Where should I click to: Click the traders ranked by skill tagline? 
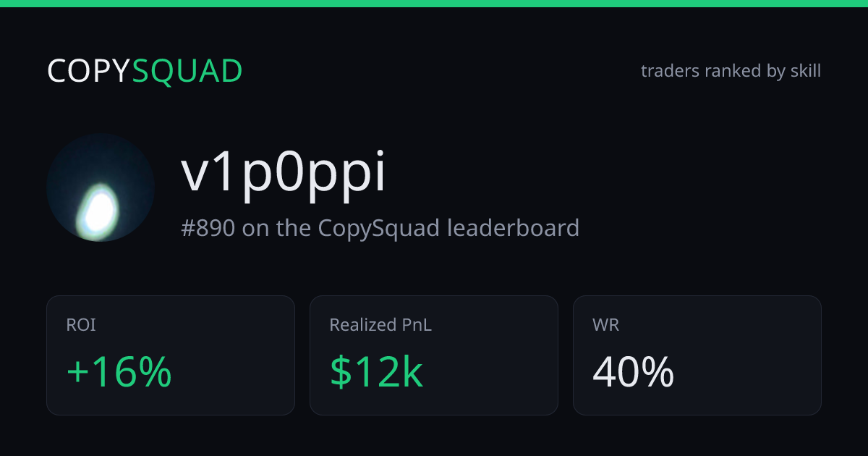point(731,71)
